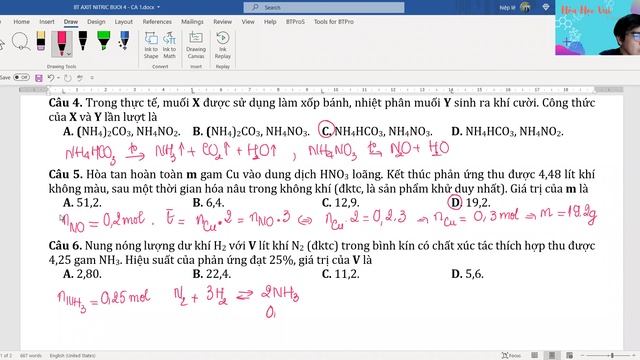Open the BTPro5 tab
The height and width of the screenshot is (360, 640).
[295, 22]
